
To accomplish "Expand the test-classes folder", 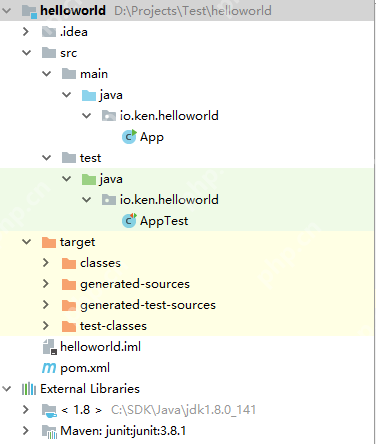I will click(x=46, y=326).
